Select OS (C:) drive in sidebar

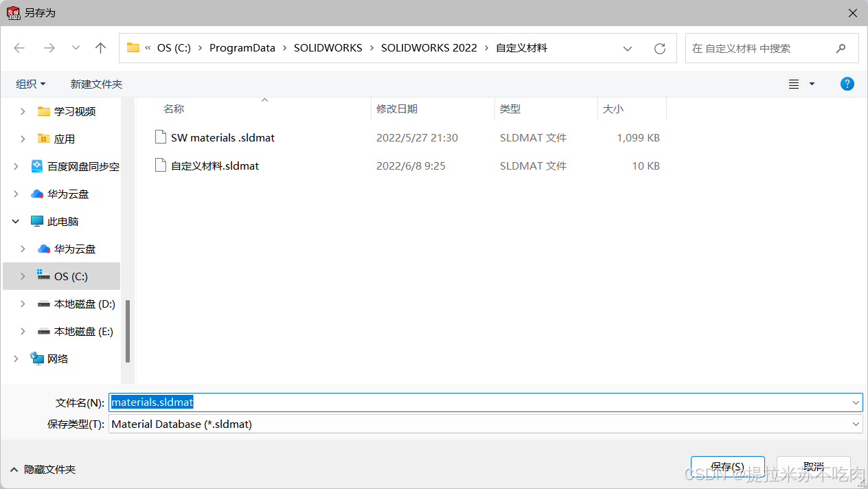[x=71, y=276]
